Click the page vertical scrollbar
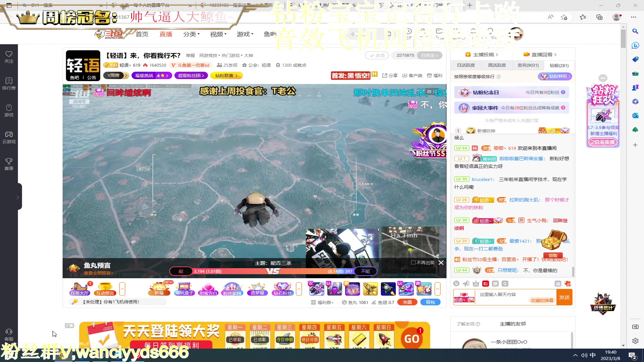Viewport: 644px width, 362px height. [623, 39]
